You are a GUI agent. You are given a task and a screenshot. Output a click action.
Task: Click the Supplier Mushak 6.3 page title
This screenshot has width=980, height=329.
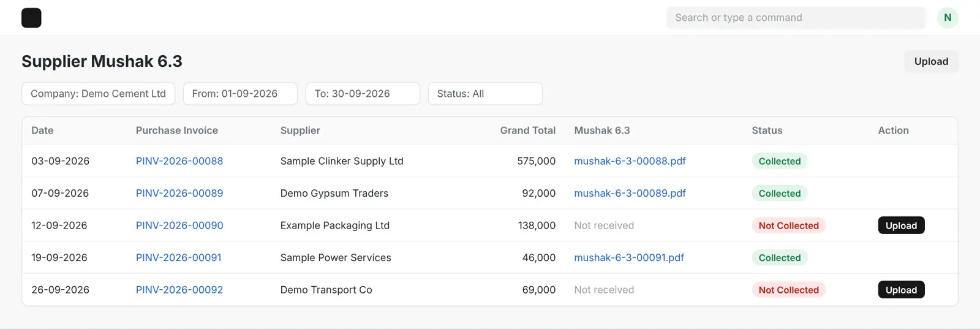click(x=102, y=61)
